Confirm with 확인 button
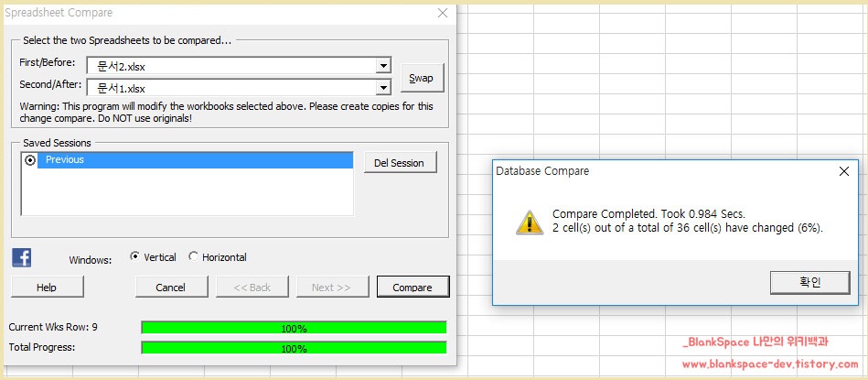Image resolution: width=868 pixels, height=380 pixels. click(x=809, y=283)
